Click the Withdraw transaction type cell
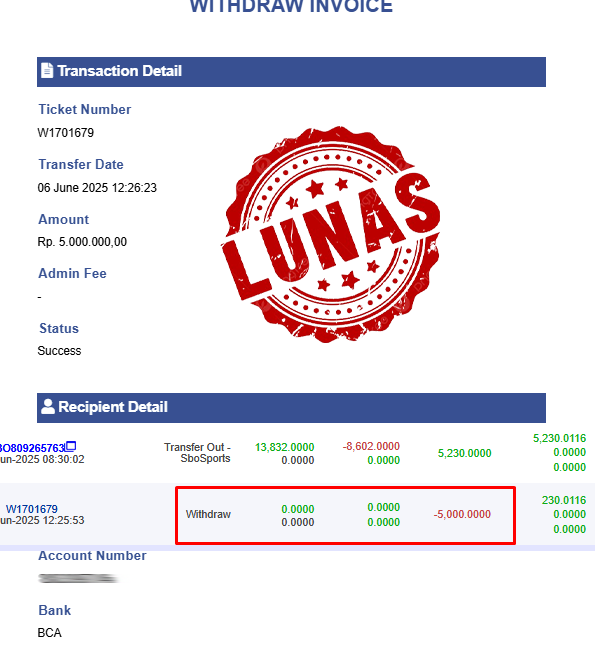This screenshot has width=595, height=654. point(208,514)
